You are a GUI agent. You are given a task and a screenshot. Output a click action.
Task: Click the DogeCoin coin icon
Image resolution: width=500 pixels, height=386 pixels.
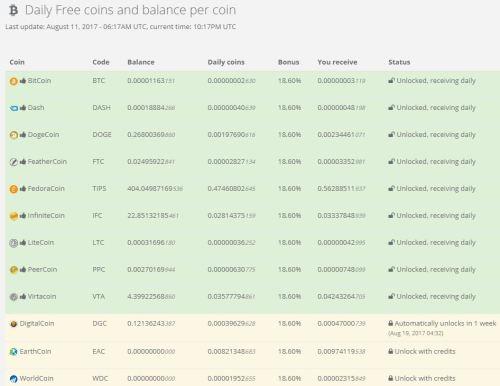point(13,135)
